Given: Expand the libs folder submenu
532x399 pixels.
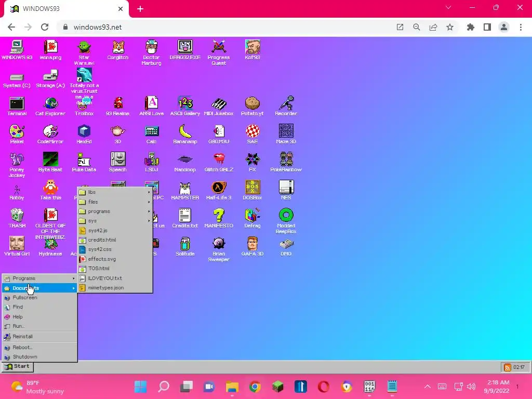Looking at the screenshot, I should pyautogui.click(x=115, y=192).
